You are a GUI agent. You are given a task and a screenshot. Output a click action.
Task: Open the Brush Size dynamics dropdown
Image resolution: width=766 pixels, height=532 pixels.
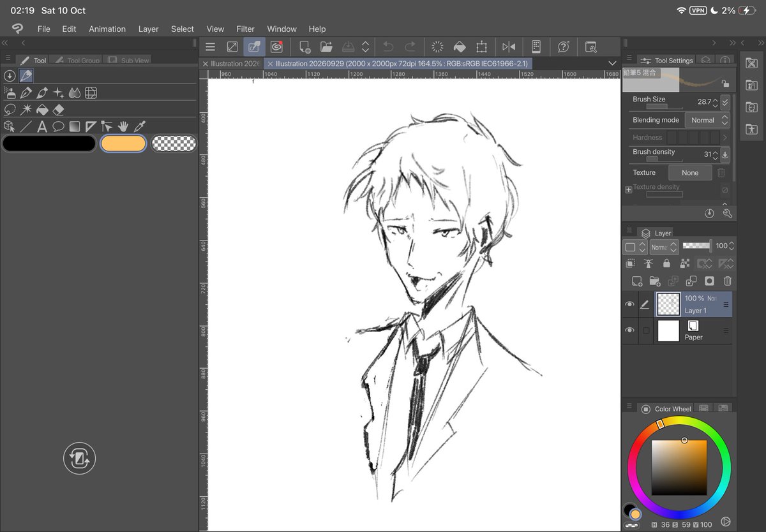pos(725,102)
